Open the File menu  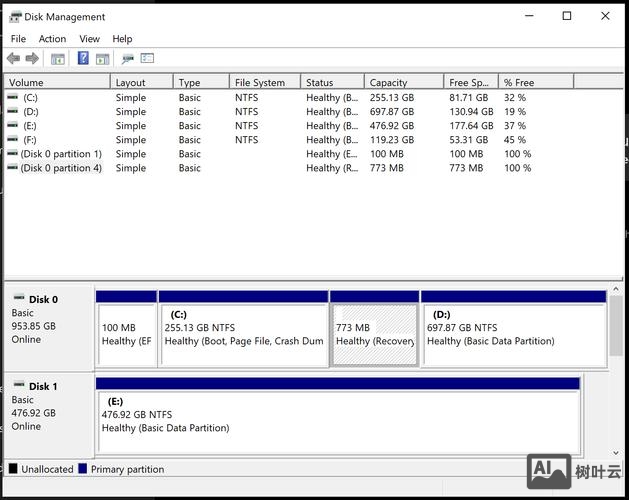[18, 39]
